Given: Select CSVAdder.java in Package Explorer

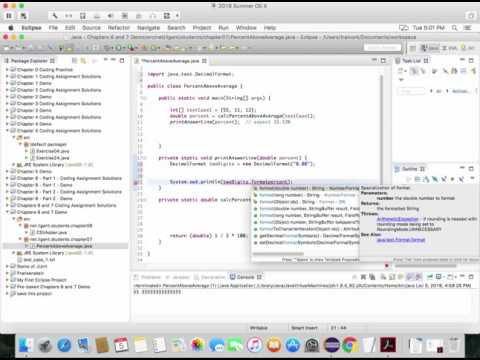Looking at the screenshot, I should 52,232.
